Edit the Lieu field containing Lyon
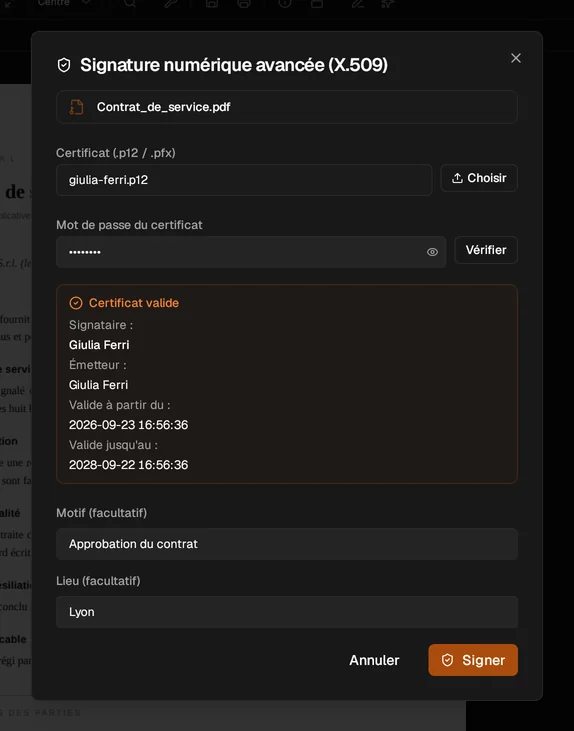Viewport: 574px width, 731px height. (287, 612)
